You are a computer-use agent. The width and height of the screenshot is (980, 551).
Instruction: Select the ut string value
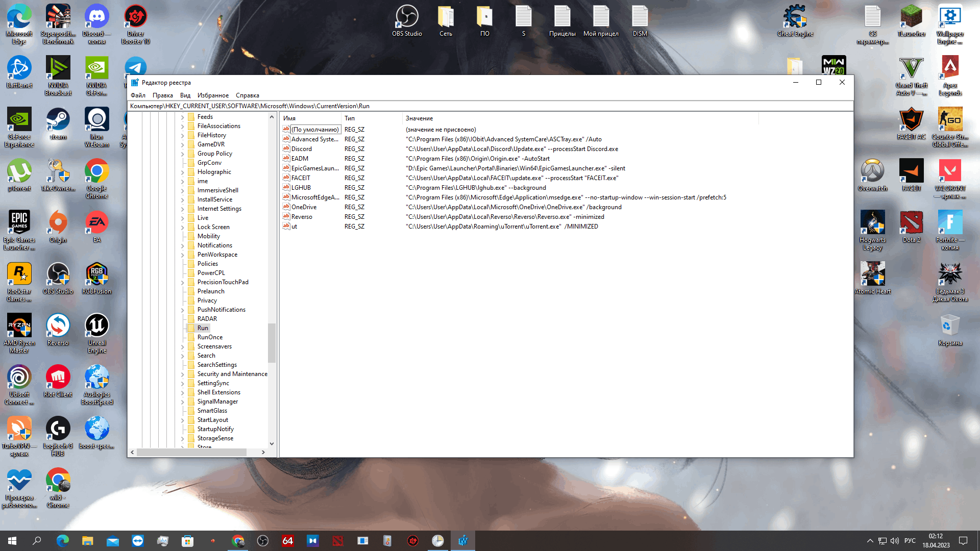(x=294, y=227)
